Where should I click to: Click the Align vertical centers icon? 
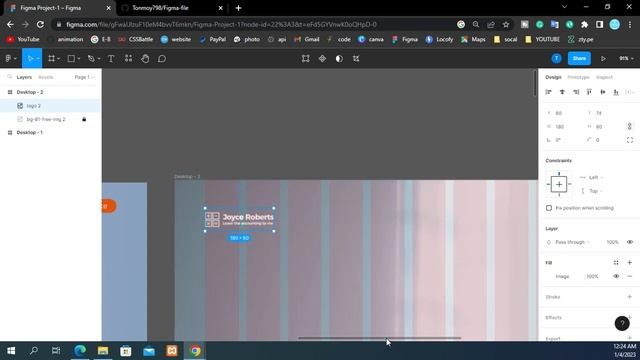click(x=602, y=92)
